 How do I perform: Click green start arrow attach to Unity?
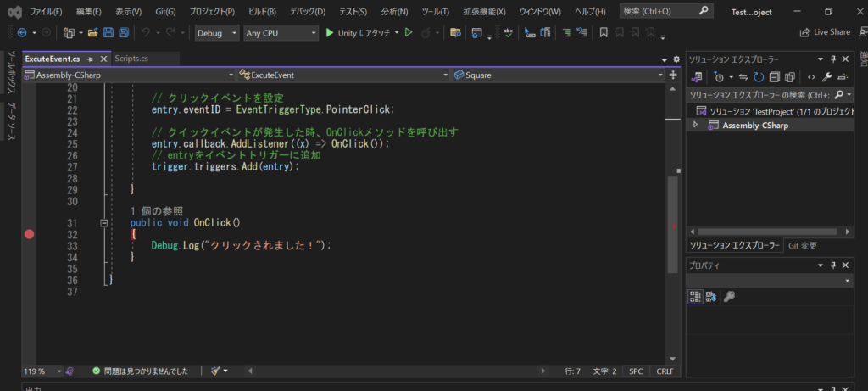330,33
